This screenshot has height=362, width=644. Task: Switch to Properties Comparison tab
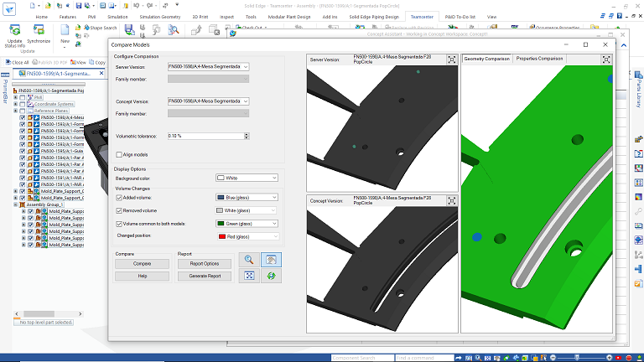(539, 59)
